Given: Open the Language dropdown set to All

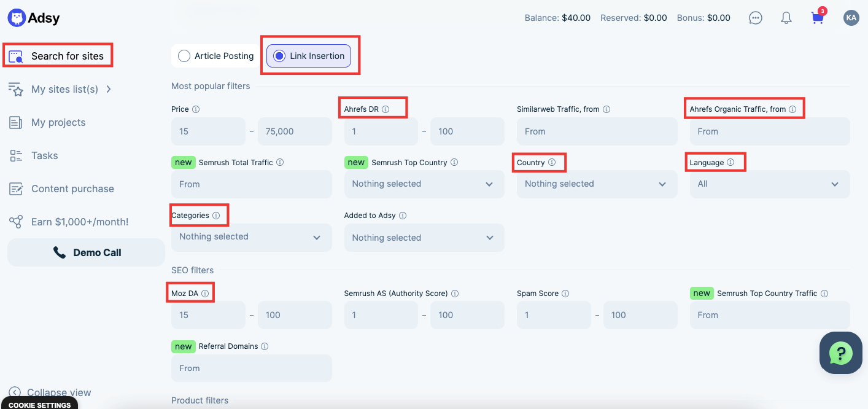Looking at the screenshot, I should click(769, 184).
